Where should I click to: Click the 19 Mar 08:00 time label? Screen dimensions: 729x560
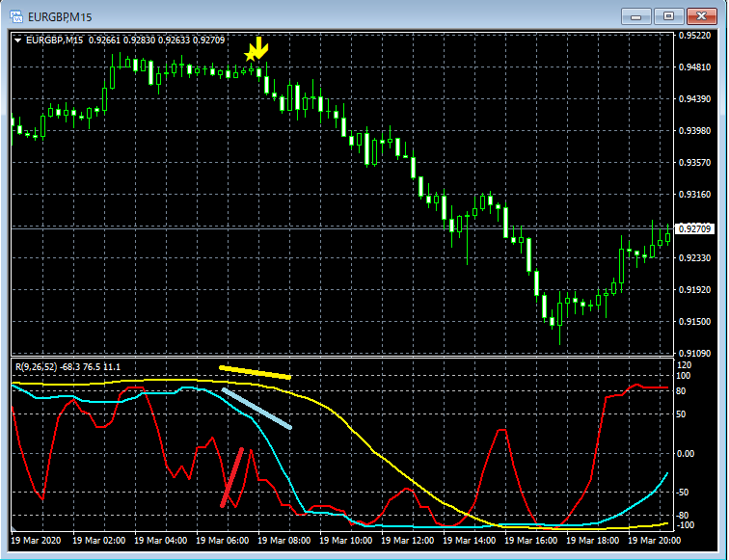[x=284, y=541]
